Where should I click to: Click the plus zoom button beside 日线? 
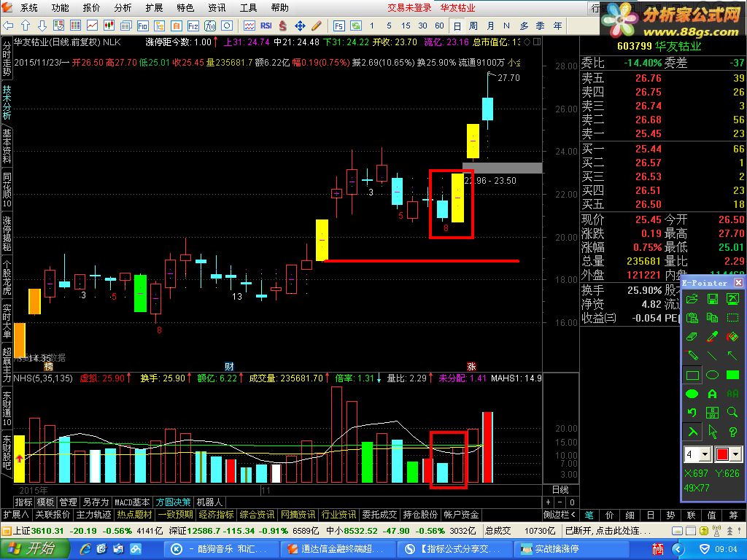tap(549, 502)
